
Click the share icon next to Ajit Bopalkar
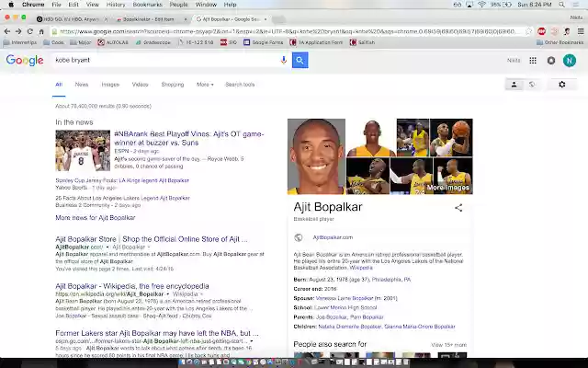coord(458,208)
